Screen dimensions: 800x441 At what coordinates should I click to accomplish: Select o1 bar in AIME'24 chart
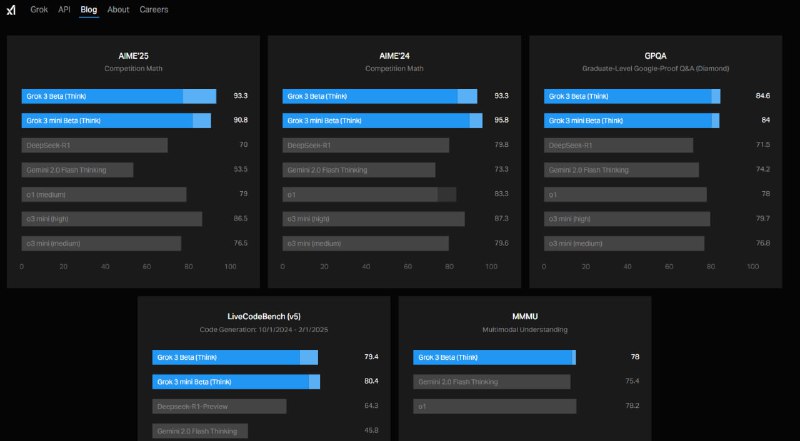point(369,194)
